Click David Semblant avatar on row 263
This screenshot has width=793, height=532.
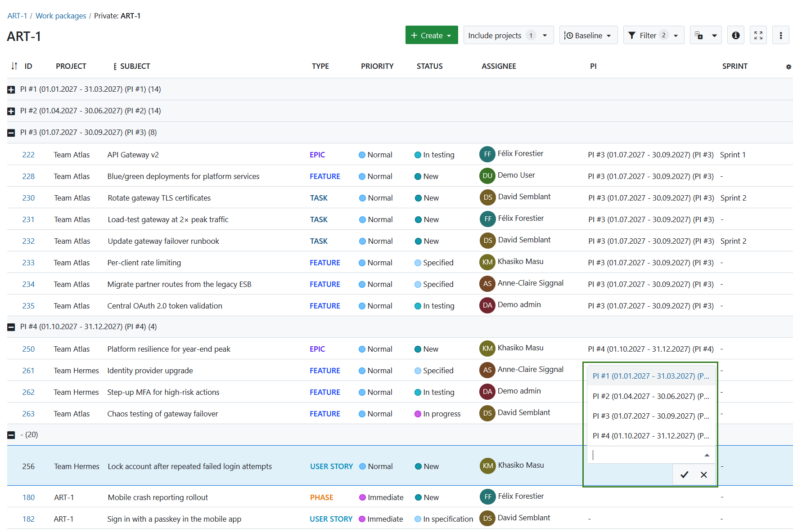[487, 413]
